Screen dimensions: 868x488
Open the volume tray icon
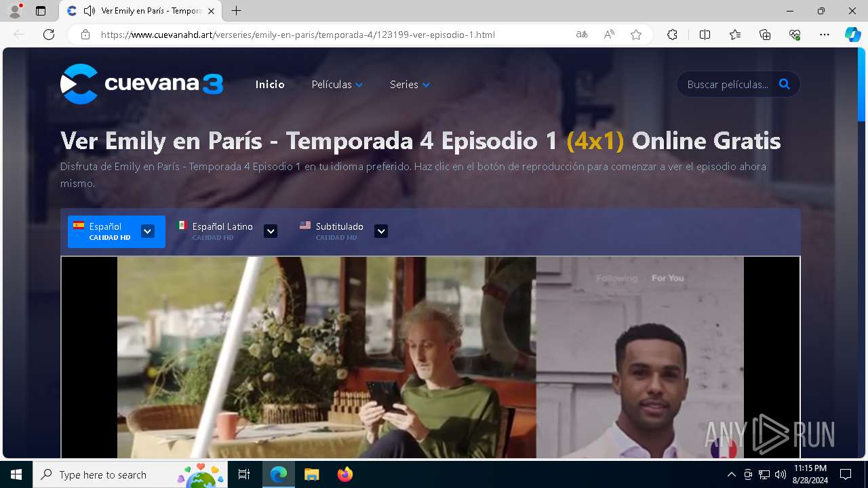pyautogui.click(x=781, y=474)
